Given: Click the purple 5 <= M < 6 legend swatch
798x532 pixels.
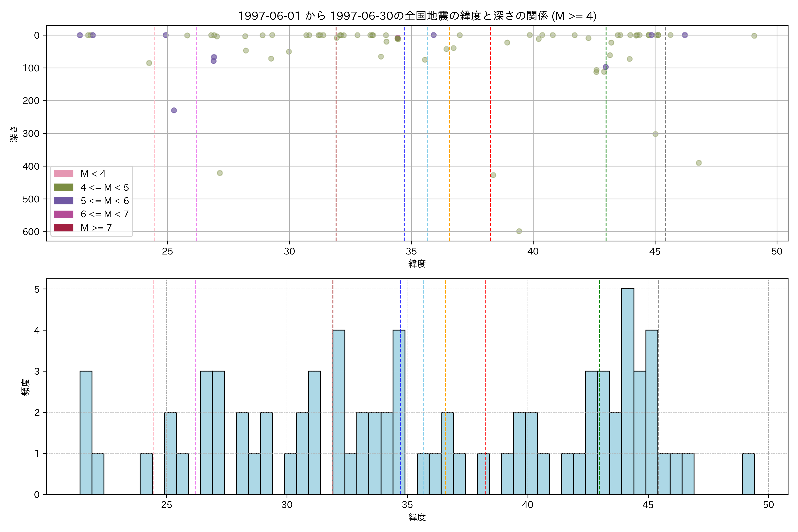Looking at the screenshot, I should pos(63,201).
